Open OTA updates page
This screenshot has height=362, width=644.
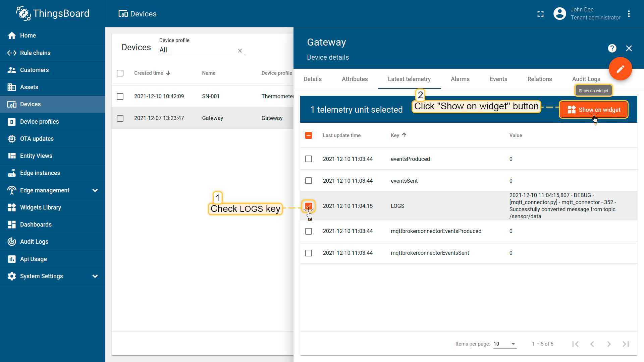point(52,139)
